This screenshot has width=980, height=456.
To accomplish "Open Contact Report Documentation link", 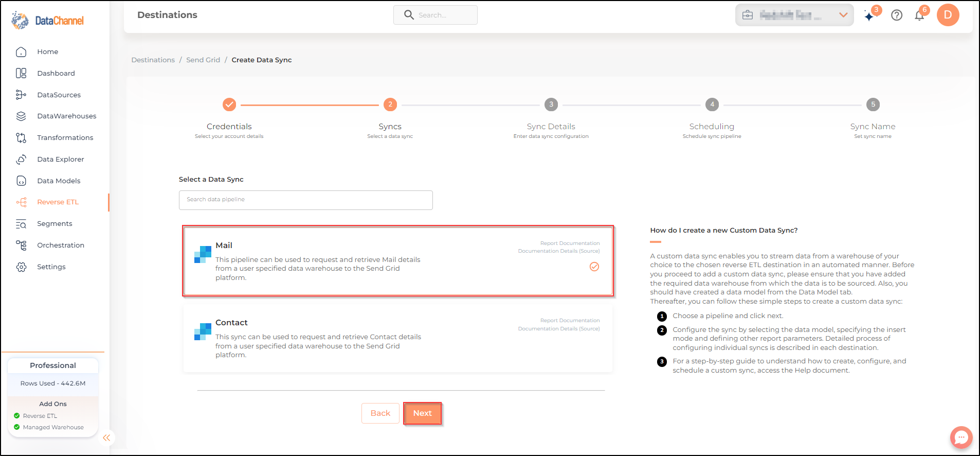I will [570, 321].
